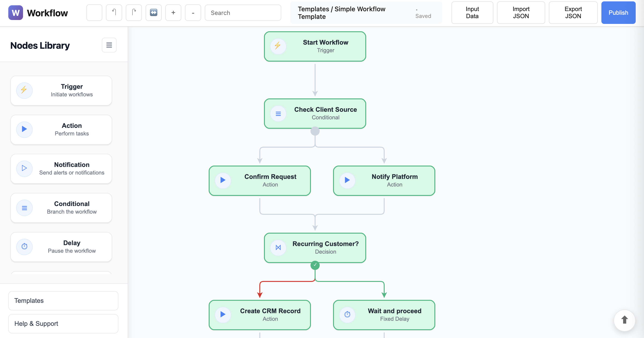Zoom in with the plus button
644x338 pixels.
173,12
